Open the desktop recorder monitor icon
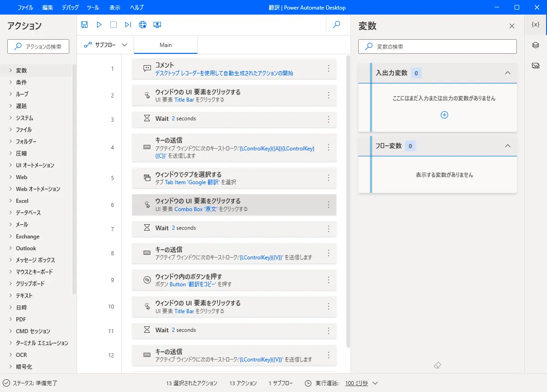This screenshot has height=392, width=547. click(157, 25)
